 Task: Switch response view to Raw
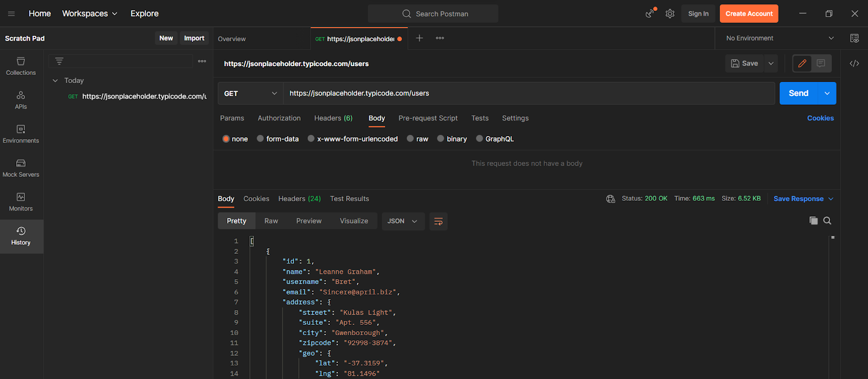(x=271, y=221)
